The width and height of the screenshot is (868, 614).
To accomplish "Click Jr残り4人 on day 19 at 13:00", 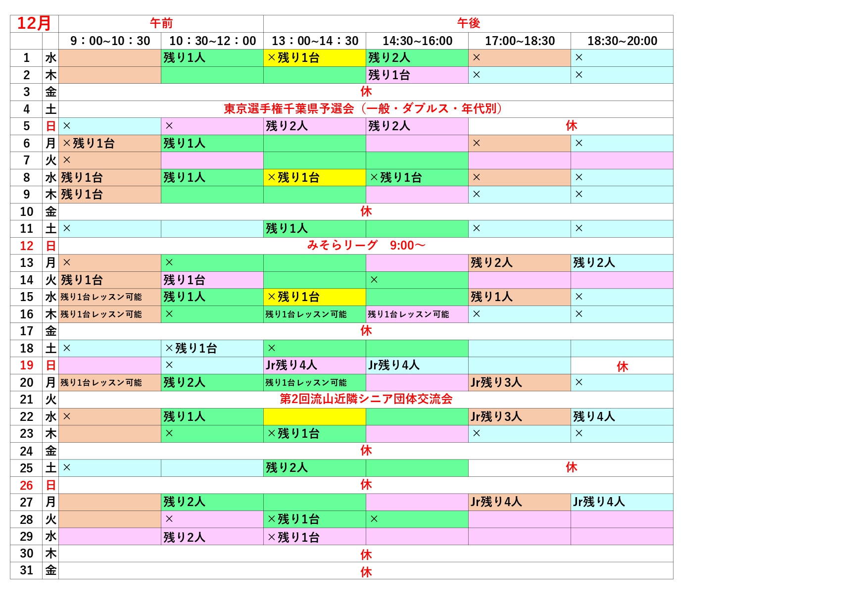I will click(291, 365).
